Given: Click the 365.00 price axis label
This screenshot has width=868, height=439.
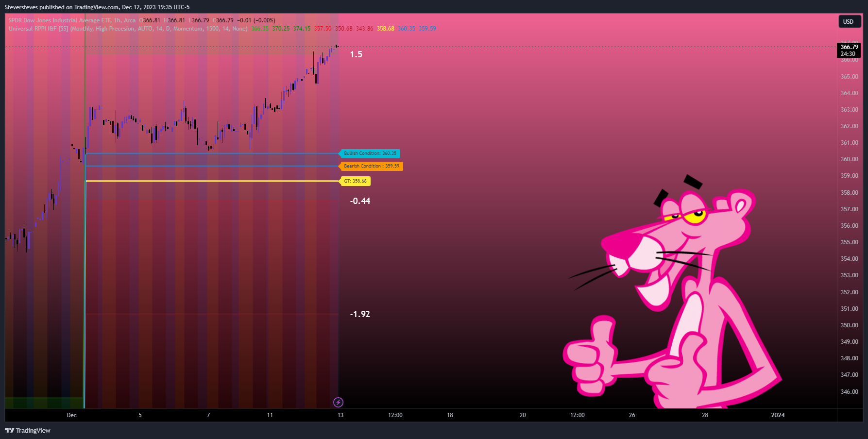Looking at the screenshot, I should [849, 77].
